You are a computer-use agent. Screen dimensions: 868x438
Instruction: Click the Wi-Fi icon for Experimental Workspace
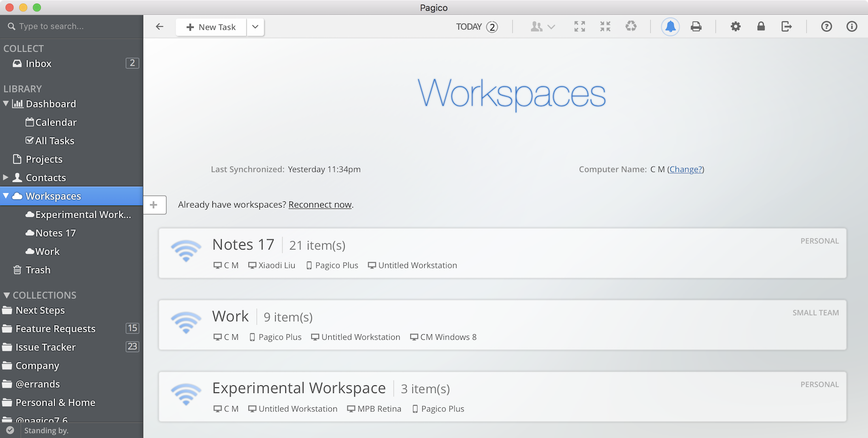coord(186,395)
